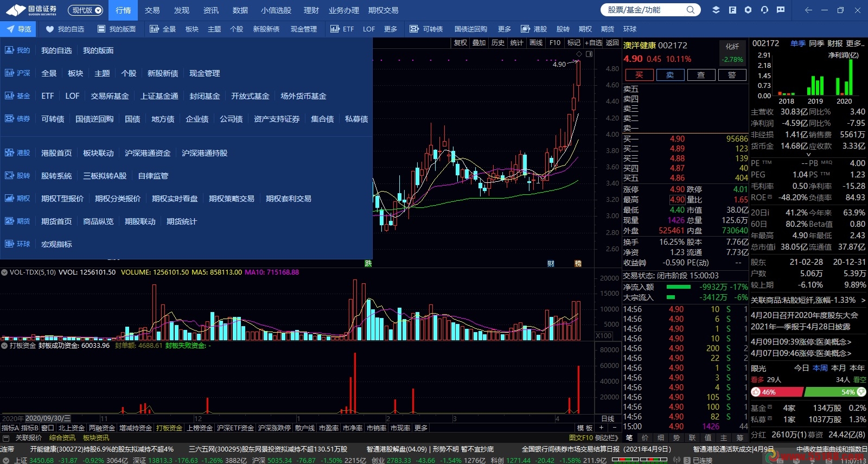Click the red 买 buy button
Viewport: 868px width, 464px height.
[x=639, y=75]
